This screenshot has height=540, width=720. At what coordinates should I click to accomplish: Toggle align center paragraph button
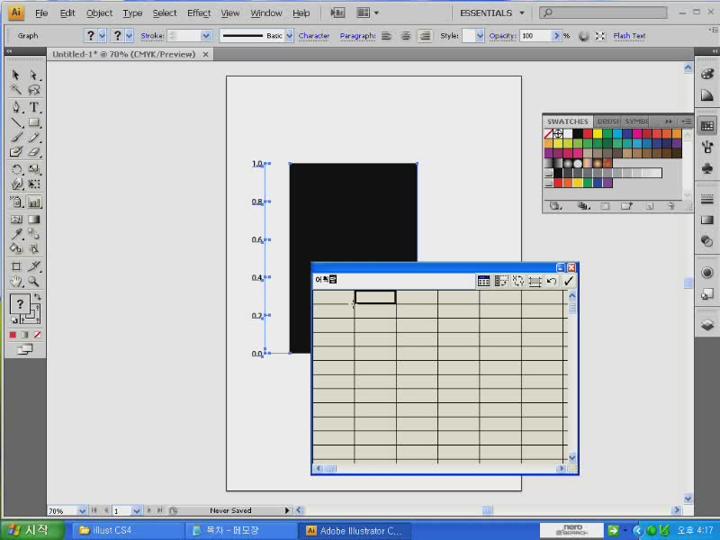pos(405,36)
